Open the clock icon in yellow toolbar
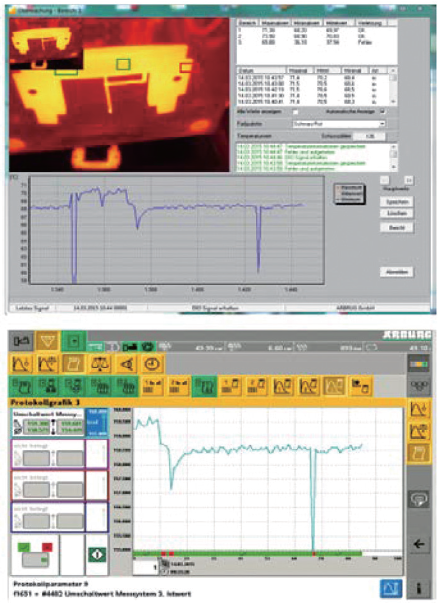The width and height of the screenshot is (440, 608). point(152,364)
